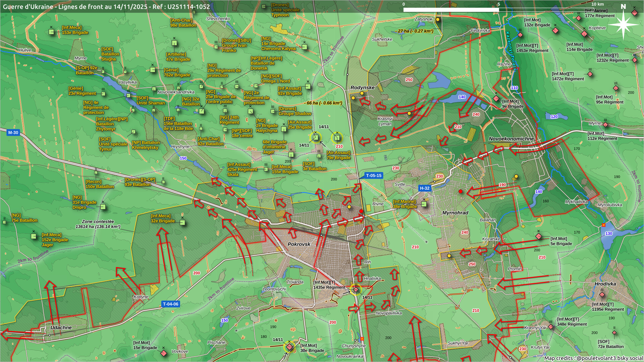Click the Pokrovsk city label
Image resolution: width=644 pixels, height=362 pixels.
299,244
